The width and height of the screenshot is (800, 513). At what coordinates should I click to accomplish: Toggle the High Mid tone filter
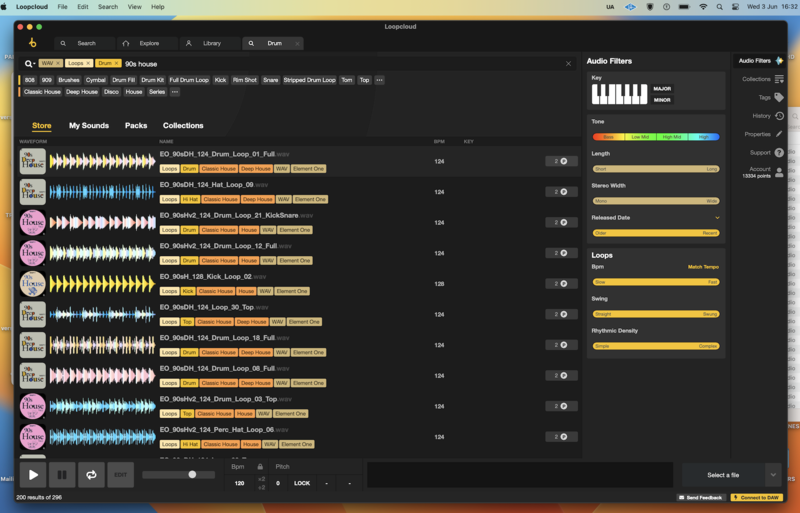(671, 137)
